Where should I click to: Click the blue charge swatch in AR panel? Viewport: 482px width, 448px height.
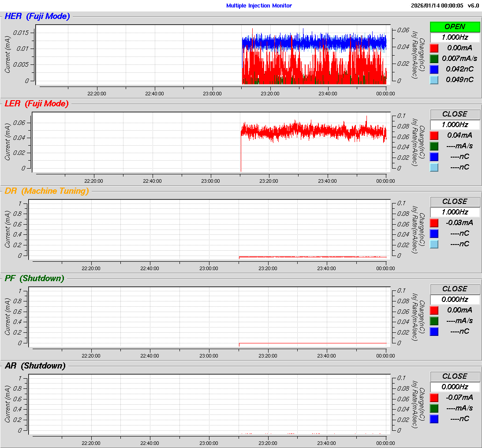[x=434, y=419]
